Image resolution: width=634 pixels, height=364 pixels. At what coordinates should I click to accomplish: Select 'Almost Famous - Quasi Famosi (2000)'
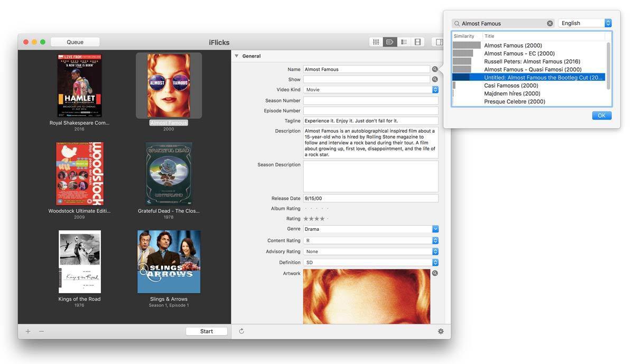[529, 69]
